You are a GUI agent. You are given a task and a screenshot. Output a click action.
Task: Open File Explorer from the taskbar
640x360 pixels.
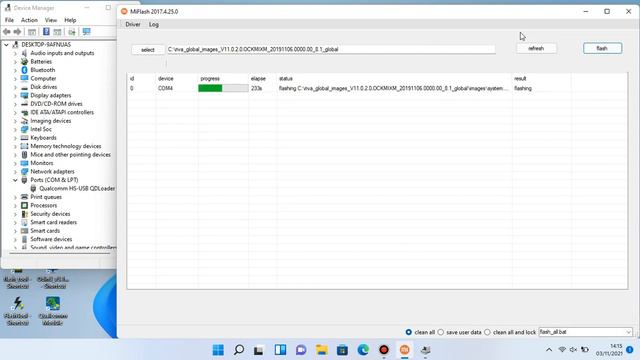pyautogui.click(x=322, y=350)
